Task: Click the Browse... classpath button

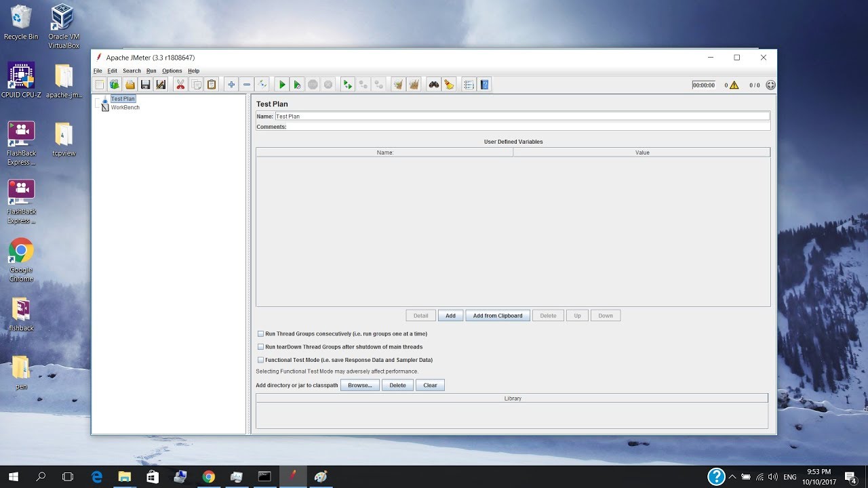Action: (x=360, y=385)
